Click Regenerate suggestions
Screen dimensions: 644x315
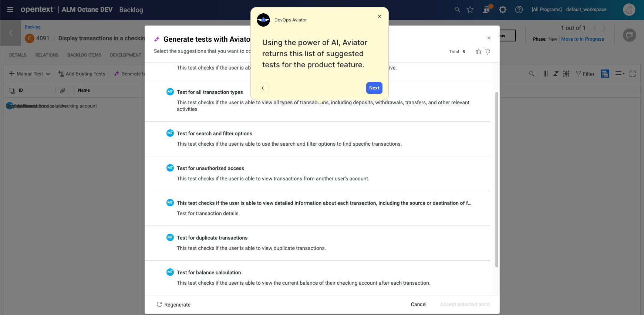click(x=173, y=305)
